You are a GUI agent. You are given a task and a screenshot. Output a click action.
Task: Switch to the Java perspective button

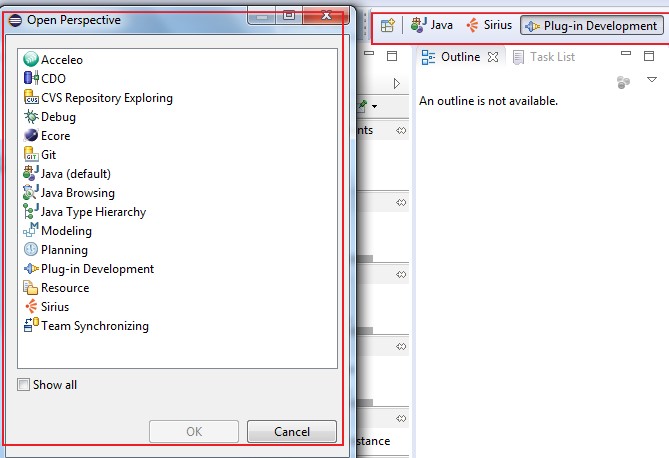(431, 25)
